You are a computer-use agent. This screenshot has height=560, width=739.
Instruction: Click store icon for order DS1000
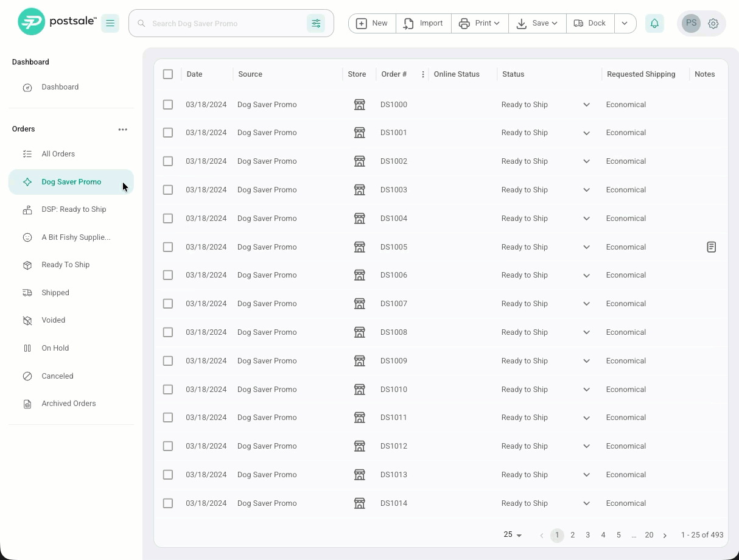[359, 104]
